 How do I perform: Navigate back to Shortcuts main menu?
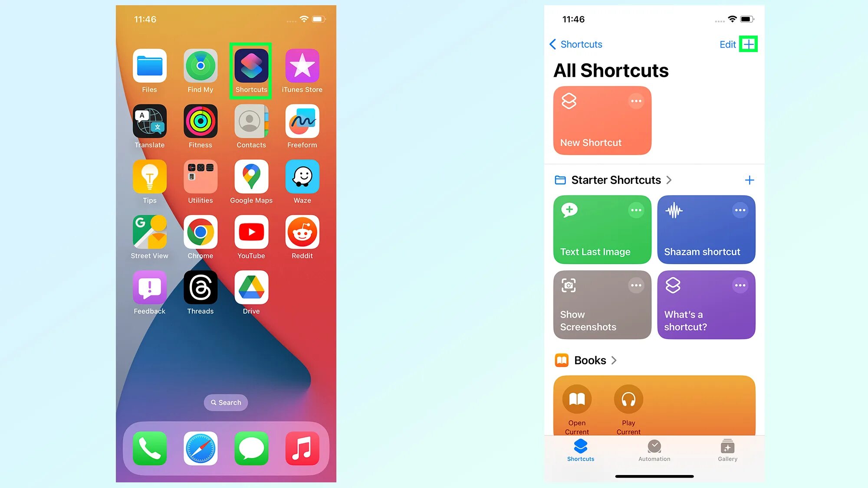[576, 44]
